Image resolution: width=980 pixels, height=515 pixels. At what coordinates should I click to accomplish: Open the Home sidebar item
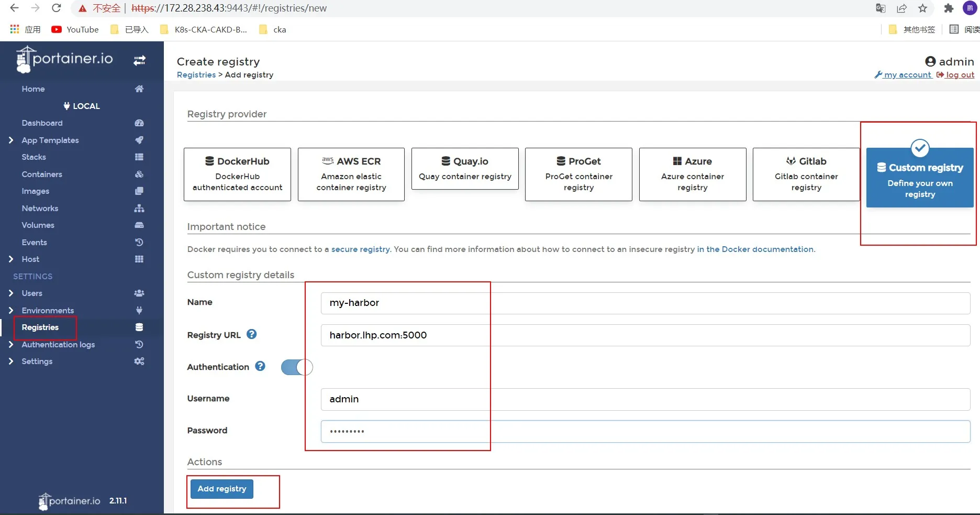click(33, 89)
